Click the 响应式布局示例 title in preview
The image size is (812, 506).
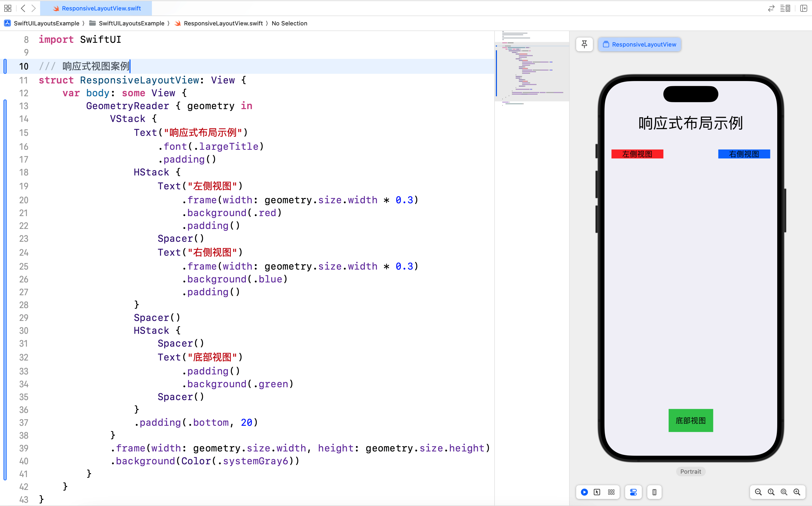click(x=691, y=123)
